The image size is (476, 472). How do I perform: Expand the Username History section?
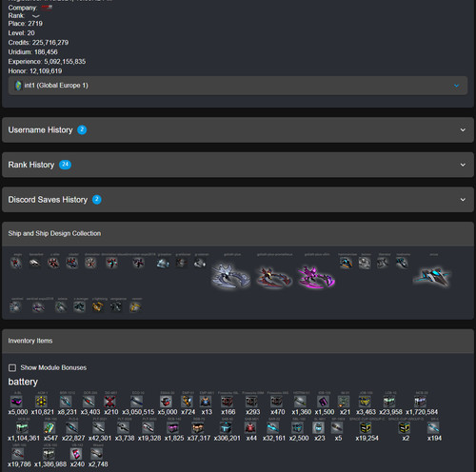coord(238,130)
